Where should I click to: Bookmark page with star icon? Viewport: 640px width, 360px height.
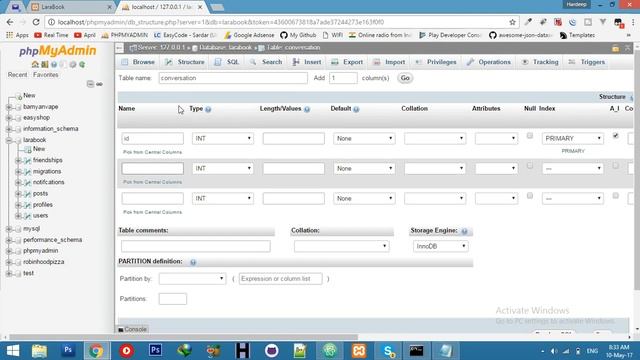512,22
